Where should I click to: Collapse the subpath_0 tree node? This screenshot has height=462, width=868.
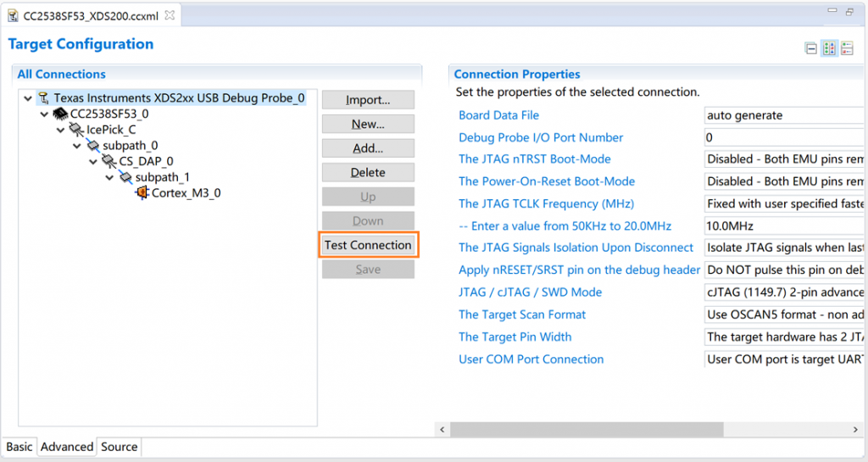77,146
